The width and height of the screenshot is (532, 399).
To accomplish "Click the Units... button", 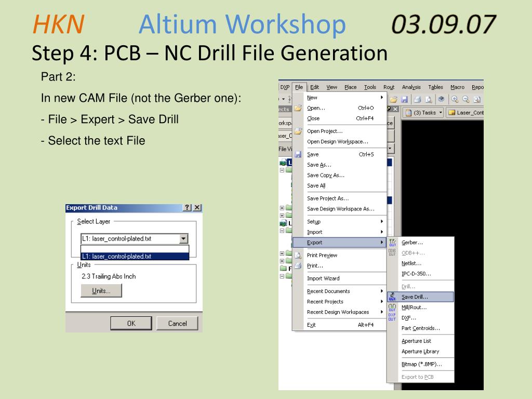I will pos(101,291).
